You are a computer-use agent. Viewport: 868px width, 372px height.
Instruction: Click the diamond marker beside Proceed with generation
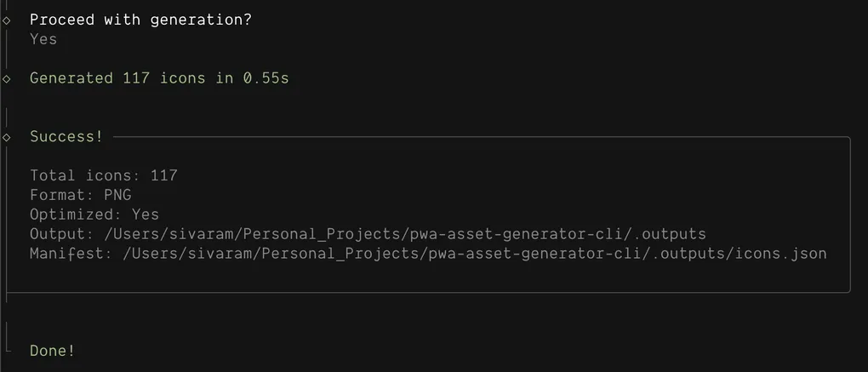pyautogui.click(x=7, y=20)
